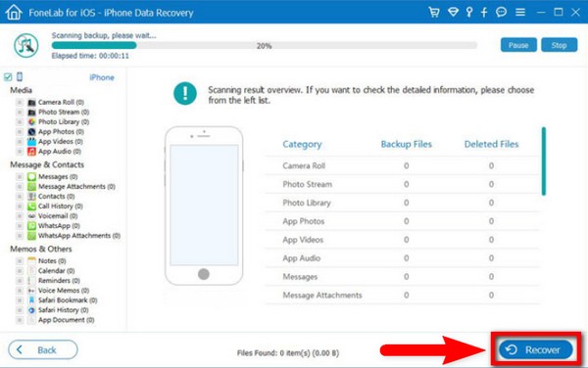Click the scanning progress bar

(x=265, y=45)
